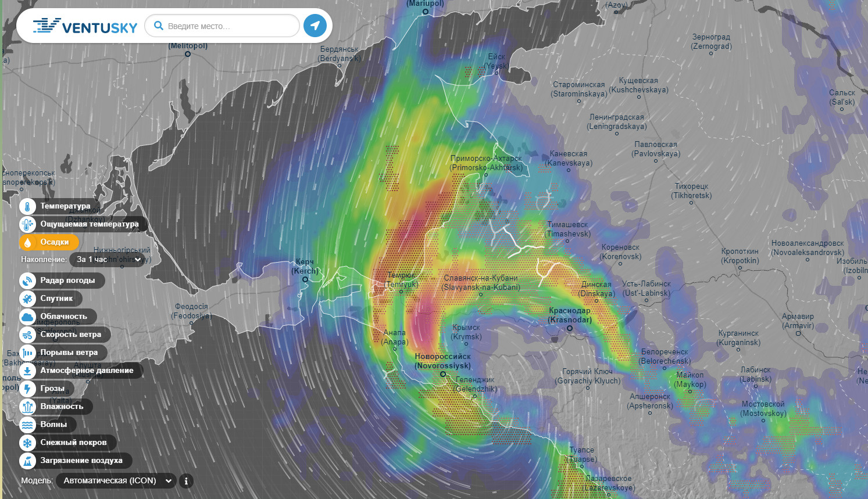Click the Славянск-на-Кубани town label
The width and height of the screenshot is (868, 499).
[481, 282]
